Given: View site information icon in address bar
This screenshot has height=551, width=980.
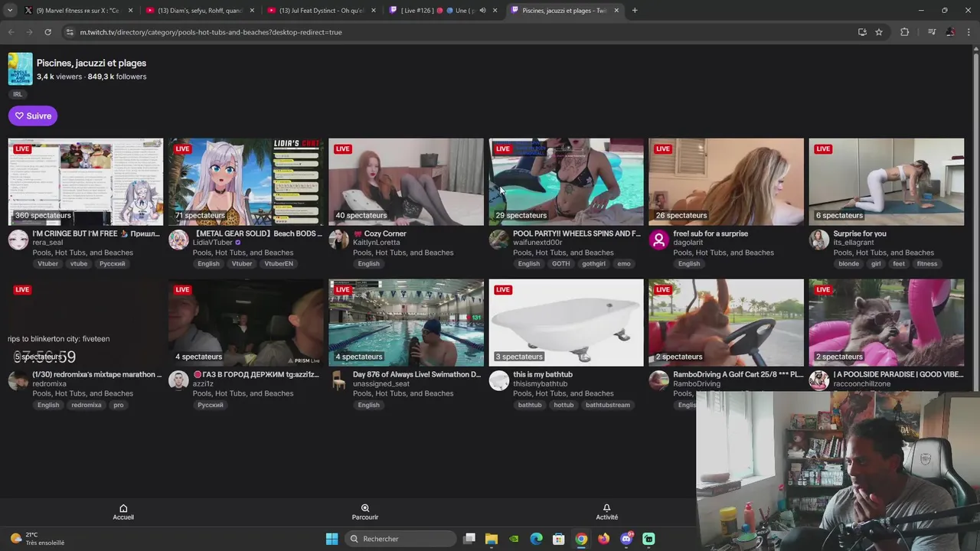Looking at the screenshot, I should click(x=70, y=32).
